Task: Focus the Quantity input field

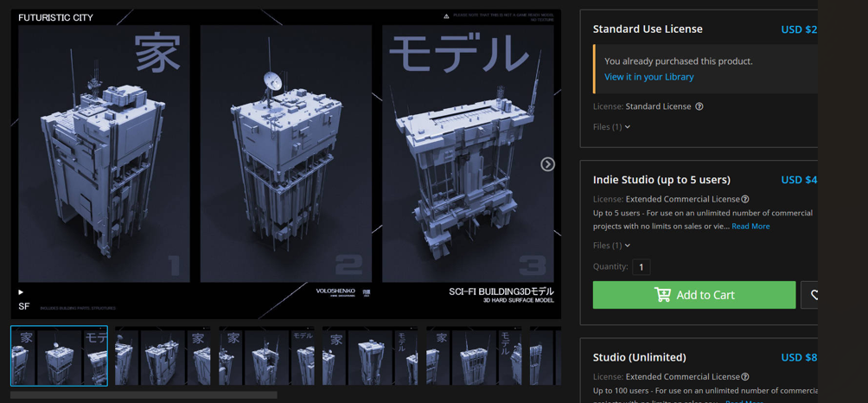Action: click(x=641, y=267)
